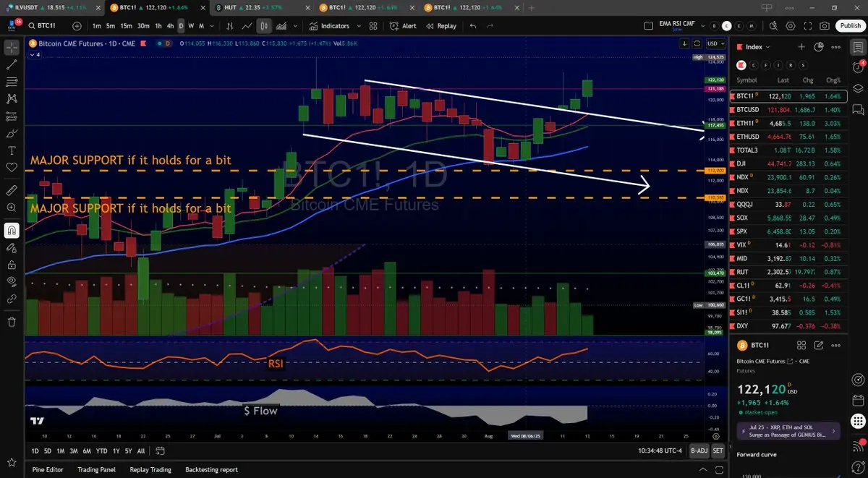
Task: Open the BTC1! symbol search box
Action: coord(46,26)
